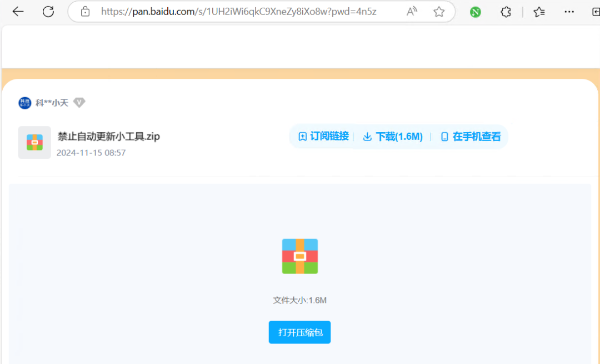Image resolution: width=600 pixels, height=364 pixels.
Task: Download the file via 下载(1.6M)
Action: pos(393,136)
